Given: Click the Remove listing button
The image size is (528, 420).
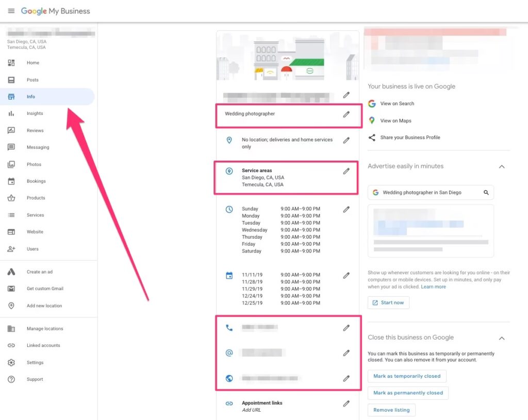Looking at the screenshot, I should [391, 410].
